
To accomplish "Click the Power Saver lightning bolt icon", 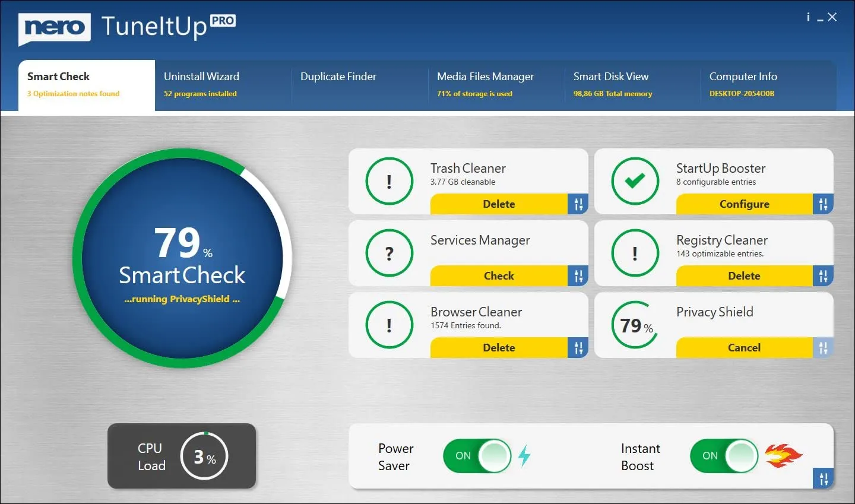I will coord(524,456).
